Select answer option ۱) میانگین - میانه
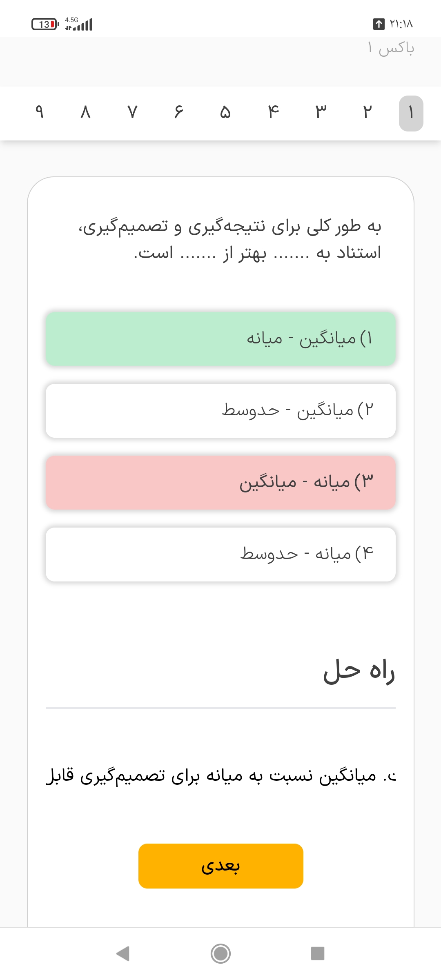 click(220, 339)
